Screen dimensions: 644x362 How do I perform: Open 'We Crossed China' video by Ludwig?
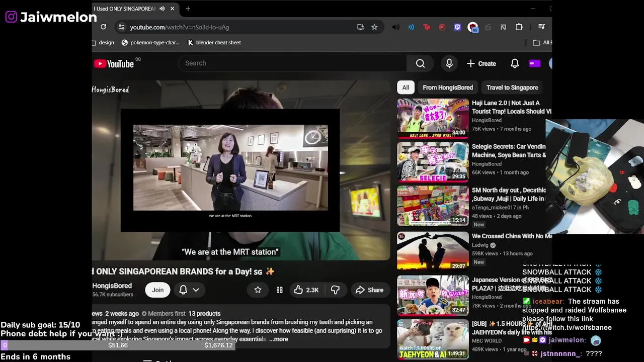pyautogui.click(x=512, y=236)
